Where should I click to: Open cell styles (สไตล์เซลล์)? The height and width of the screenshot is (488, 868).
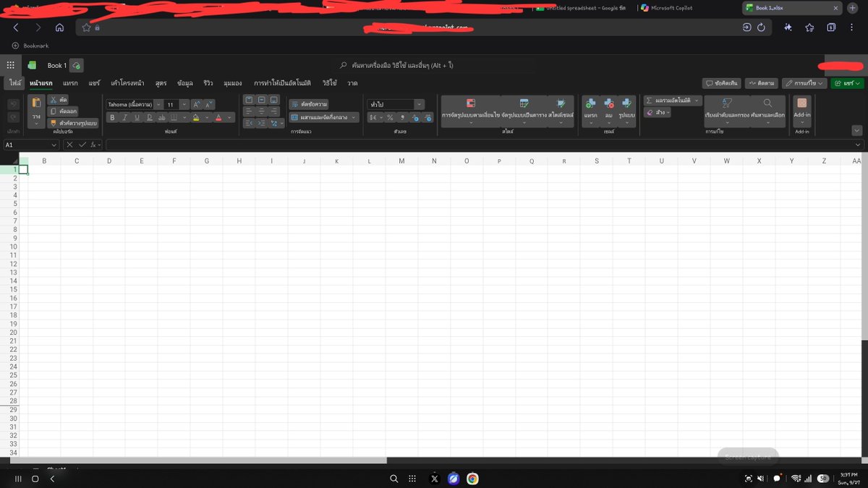coord(561,111)
